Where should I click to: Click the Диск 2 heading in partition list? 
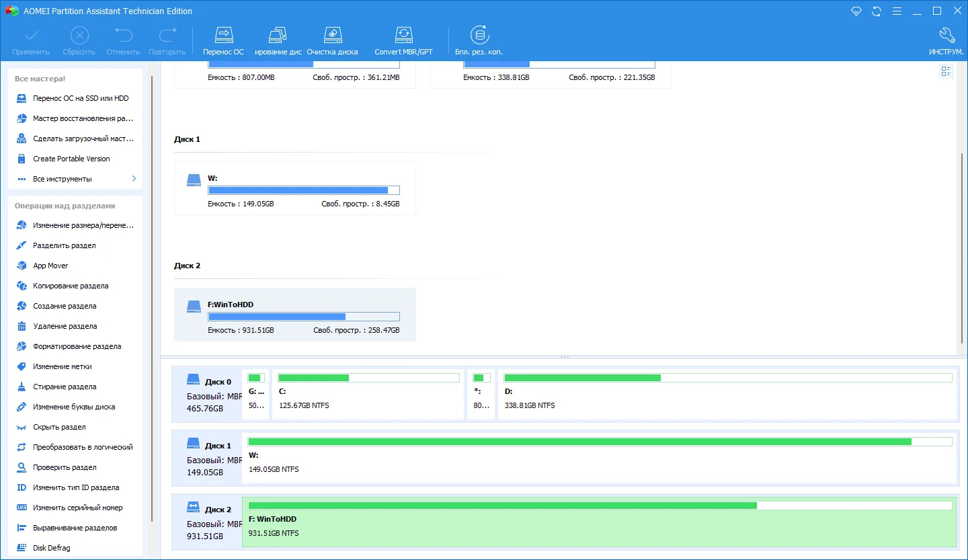click(188, 266)
